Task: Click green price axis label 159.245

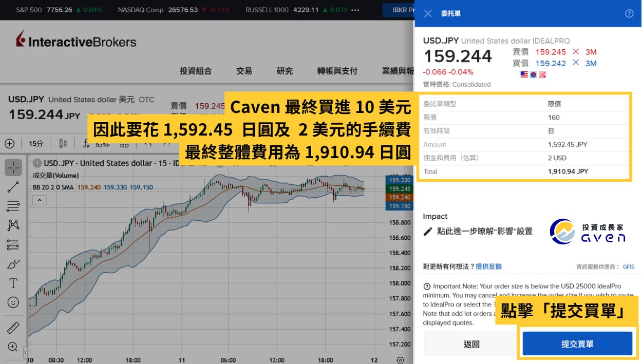Action: pos(399,189)
